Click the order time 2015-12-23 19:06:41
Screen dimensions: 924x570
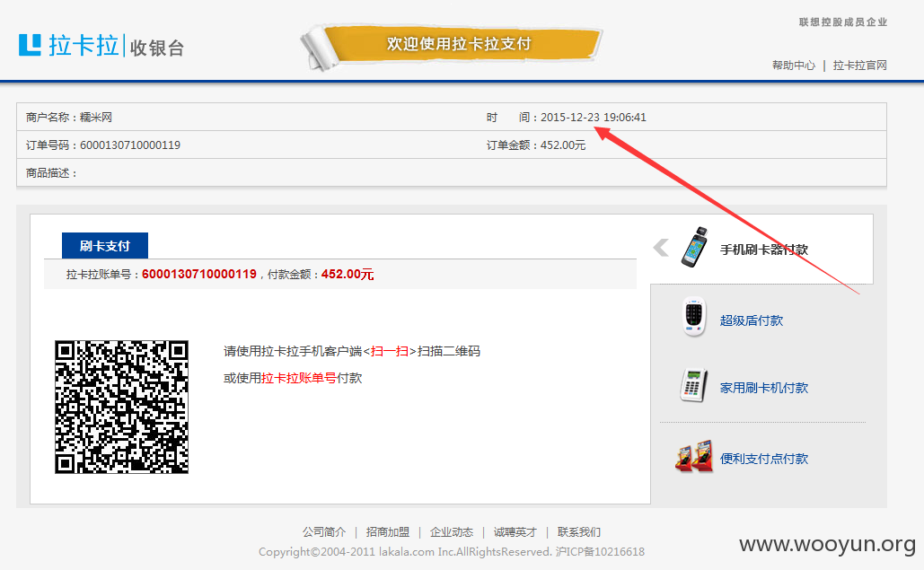click(x=594, y=118)
